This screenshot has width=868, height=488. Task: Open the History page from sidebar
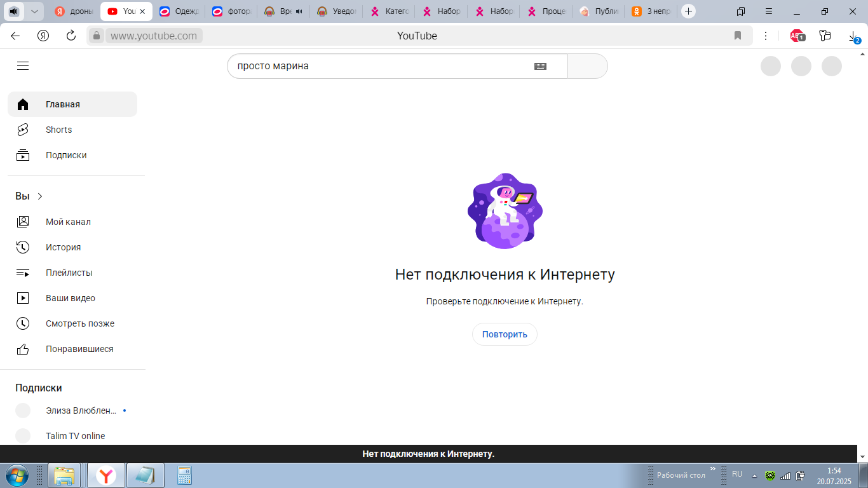click(x=63, y=247)
